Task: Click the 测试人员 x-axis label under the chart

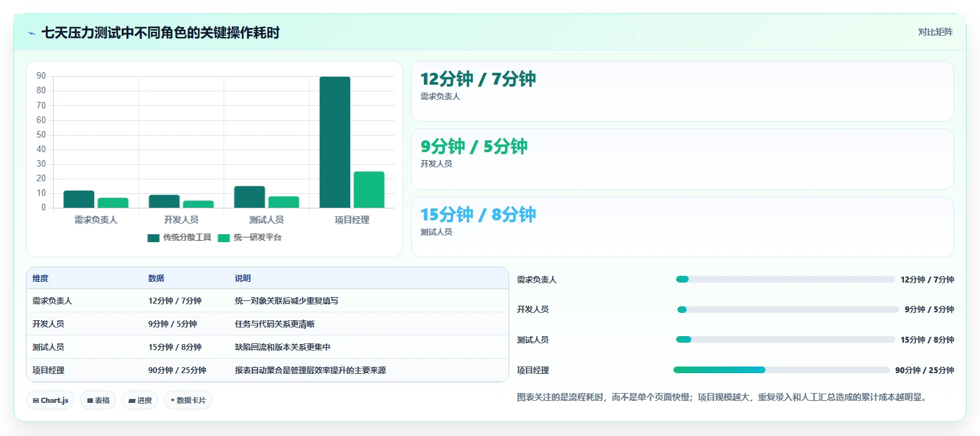Action: pyautogui.click(x=267, y=220)
